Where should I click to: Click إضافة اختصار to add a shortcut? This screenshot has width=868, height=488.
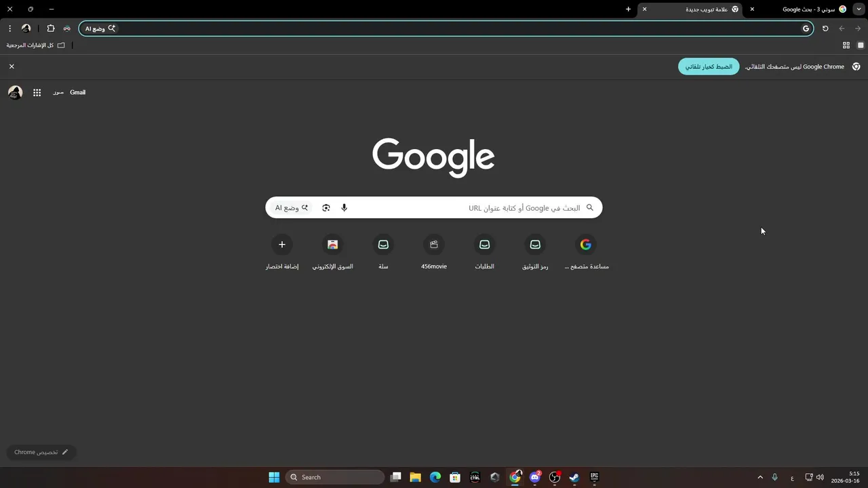282,253
